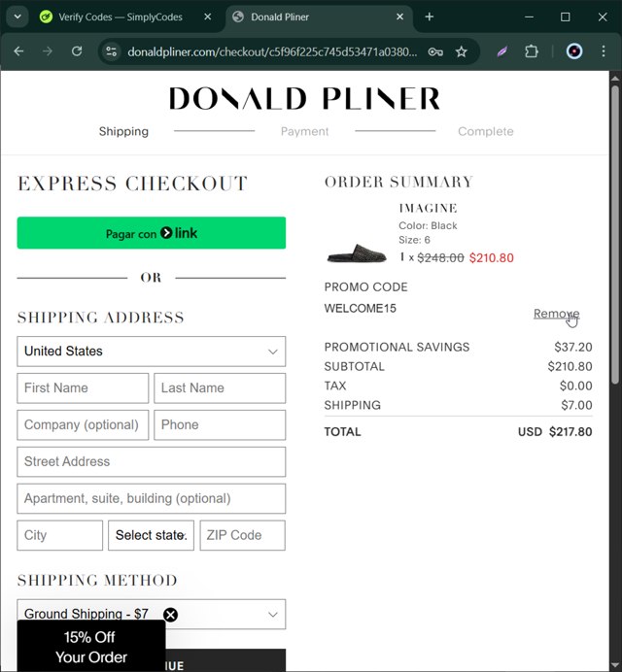Open the Chrome profile avatar
Image resolution: width=622 pixels, height=672 pixels.
coord(574,51)
